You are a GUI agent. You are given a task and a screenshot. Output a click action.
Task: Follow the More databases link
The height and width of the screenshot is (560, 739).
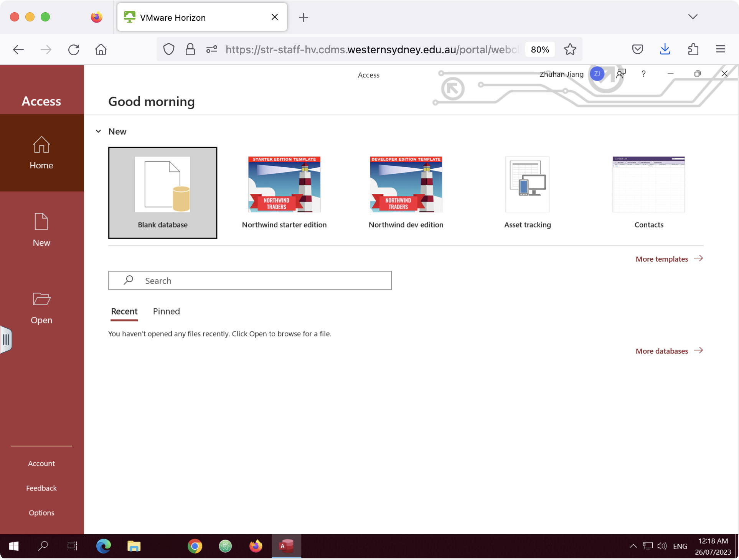point(669,351)
